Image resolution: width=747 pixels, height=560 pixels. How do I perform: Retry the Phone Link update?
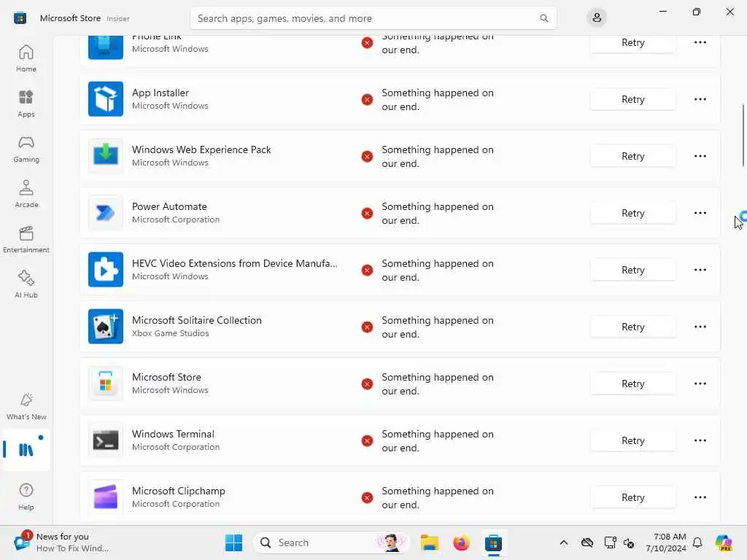(632, 43)
